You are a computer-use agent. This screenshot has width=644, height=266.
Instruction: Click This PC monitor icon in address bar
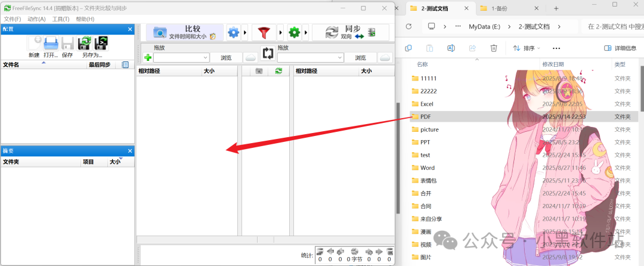(431, 26)
